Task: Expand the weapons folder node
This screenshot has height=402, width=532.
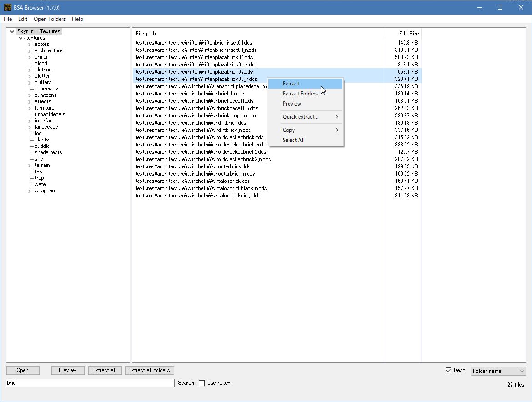Action: click(30, 191)
